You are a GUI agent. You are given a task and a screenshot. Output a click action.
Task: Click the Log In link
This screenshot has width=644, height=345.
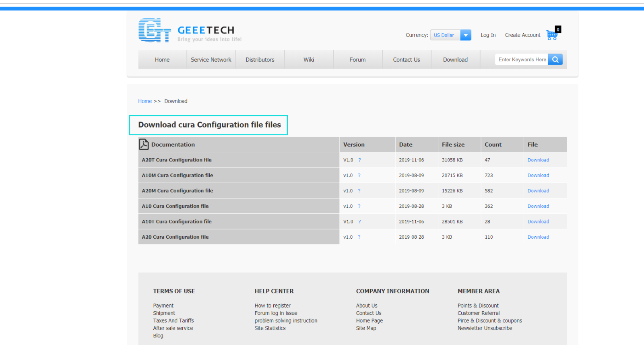pyautogui.click(x=488, y=35)
